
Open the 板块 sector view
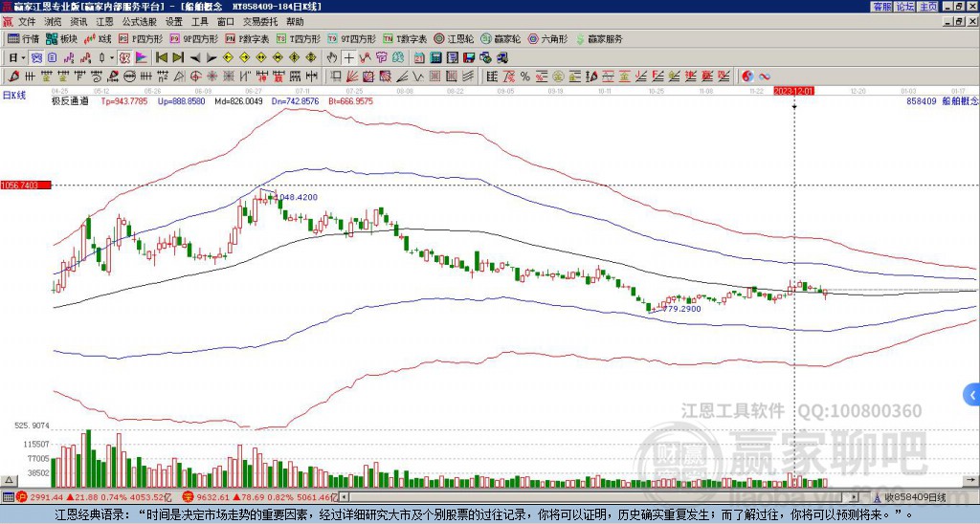[62, 38]
